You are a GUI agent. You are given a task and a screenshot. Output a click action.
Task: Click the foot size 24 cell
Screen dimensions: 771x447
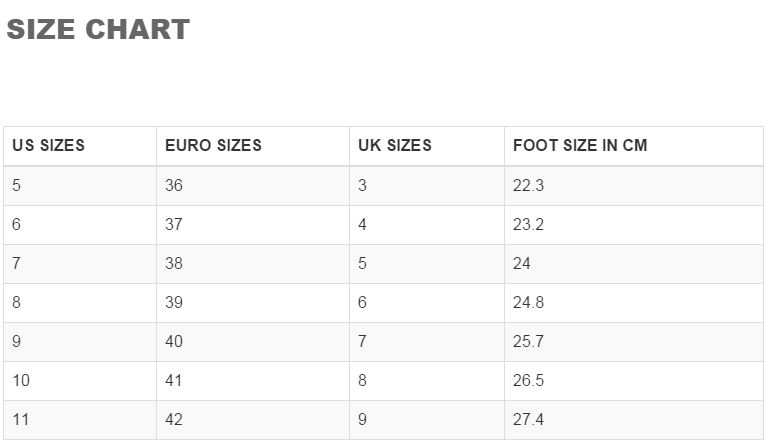pos(634,264)
